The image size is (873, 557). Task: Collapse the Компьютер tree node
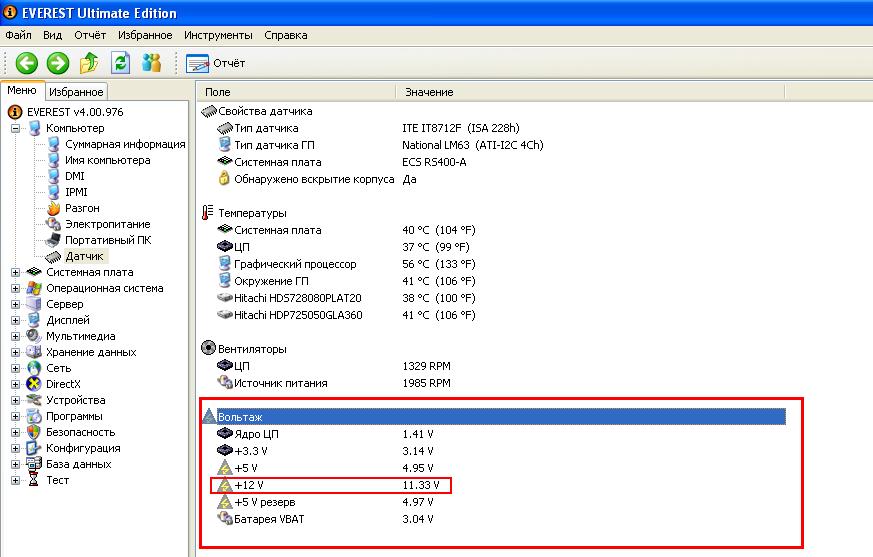point(16,128)
